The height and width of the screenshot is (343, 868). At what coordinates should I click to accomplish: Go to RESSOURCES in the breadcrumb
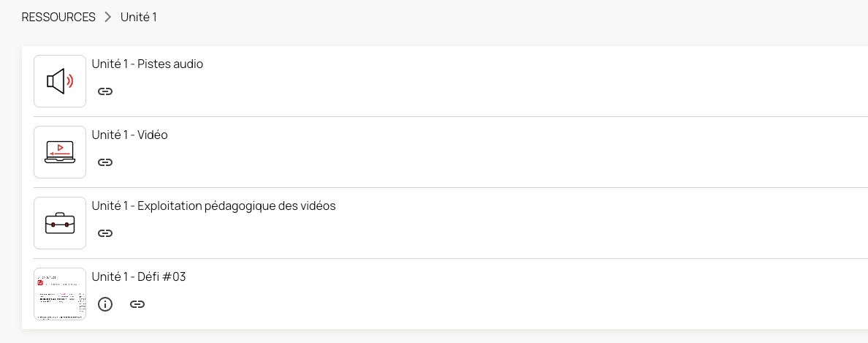58,17
